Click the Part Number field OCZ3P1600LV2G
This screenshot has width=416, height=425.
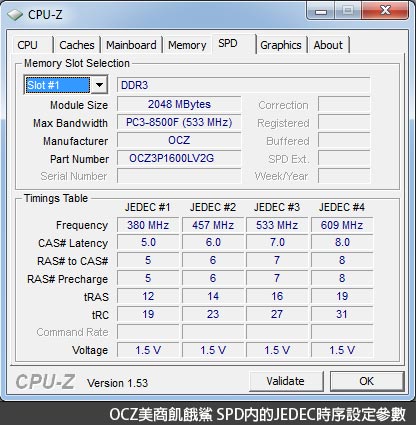click(x=179, y=158)
